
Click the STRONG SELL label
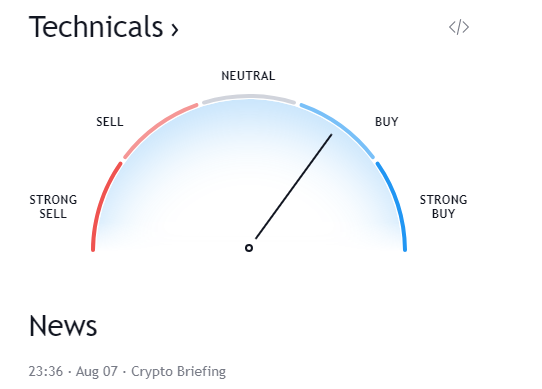[53, 206]
